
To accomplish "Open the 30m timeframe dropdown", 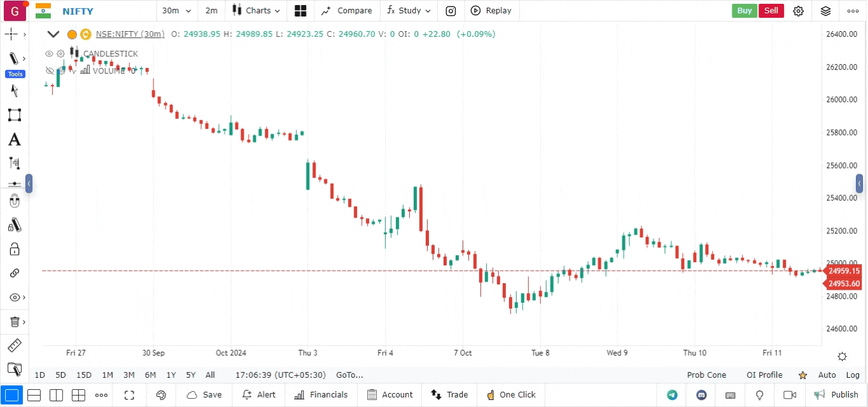I will click(x=176, y=11).
